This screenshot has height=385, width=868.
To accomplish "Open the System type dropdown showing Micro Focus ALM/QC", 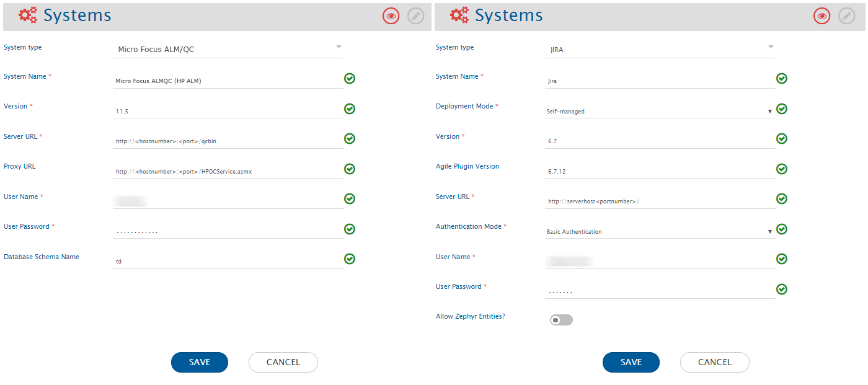I will point(228,49).
